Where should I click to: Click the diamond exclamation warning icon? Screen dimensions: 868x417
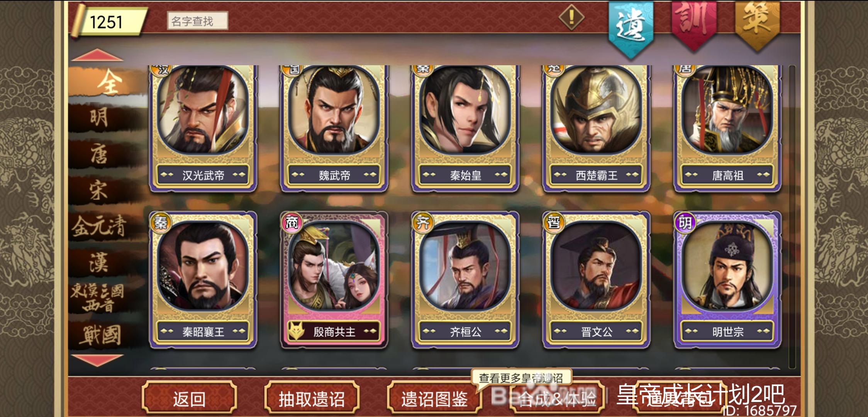coord(571,17)
